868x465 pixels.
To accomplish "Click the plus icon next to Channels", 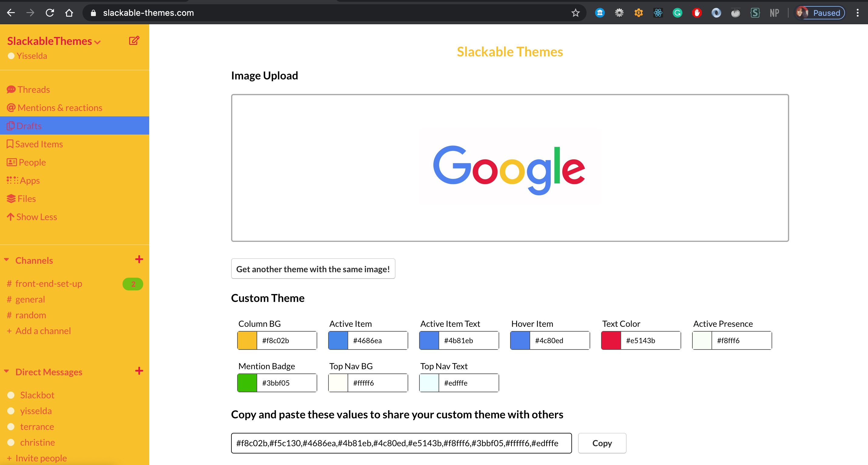I will 139,259.
